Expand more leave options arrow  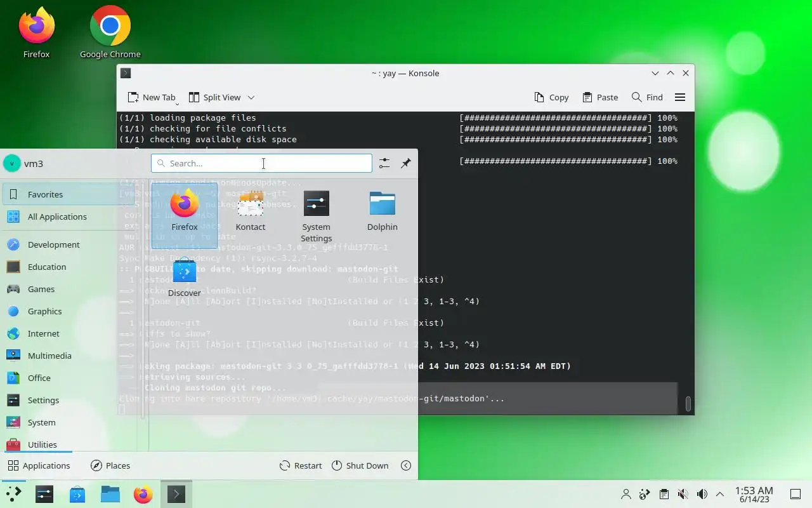coord(406,465)
